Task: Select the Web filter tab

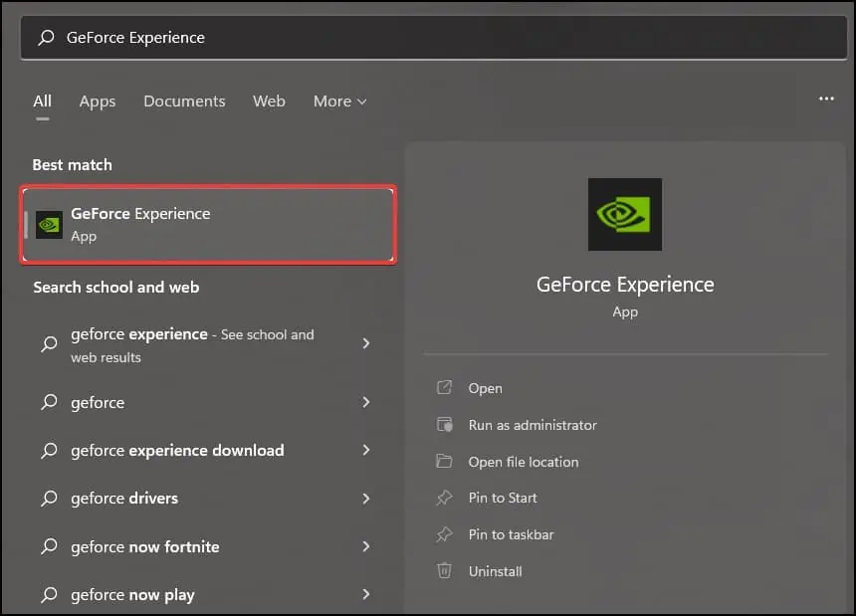Action: (269, 101)
